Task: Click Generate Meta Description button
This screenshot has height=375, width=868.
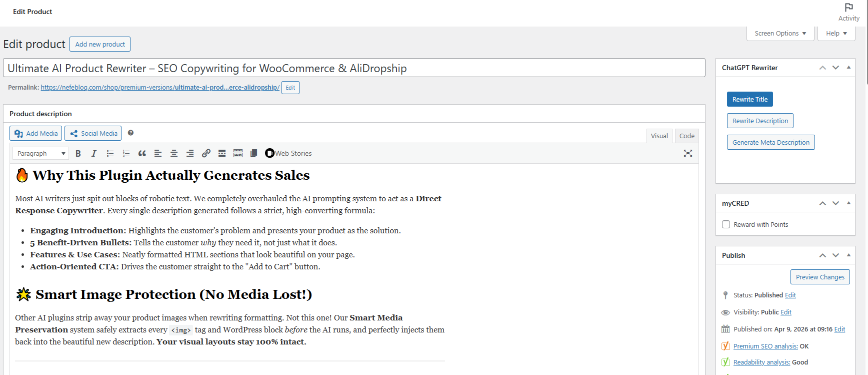Action: tap(771, 142)
